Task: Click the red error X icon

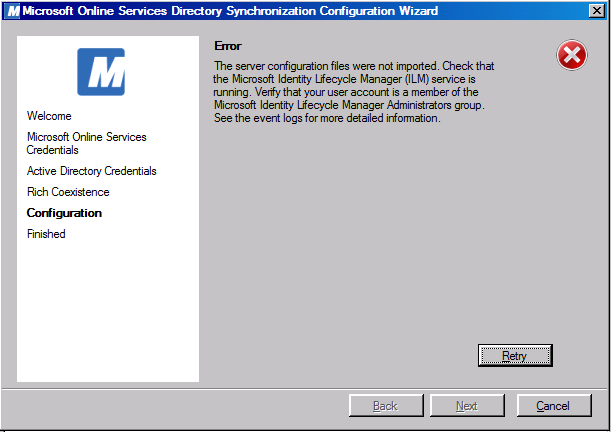Action: pyautogui.click(x=572, y=56)
